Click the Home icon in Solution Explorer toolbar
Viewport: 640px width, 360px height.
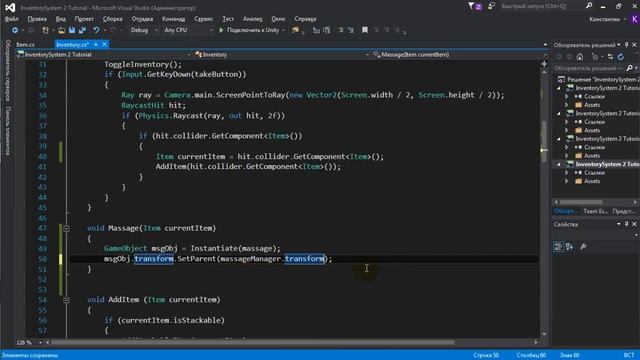(x=580, y=57)
